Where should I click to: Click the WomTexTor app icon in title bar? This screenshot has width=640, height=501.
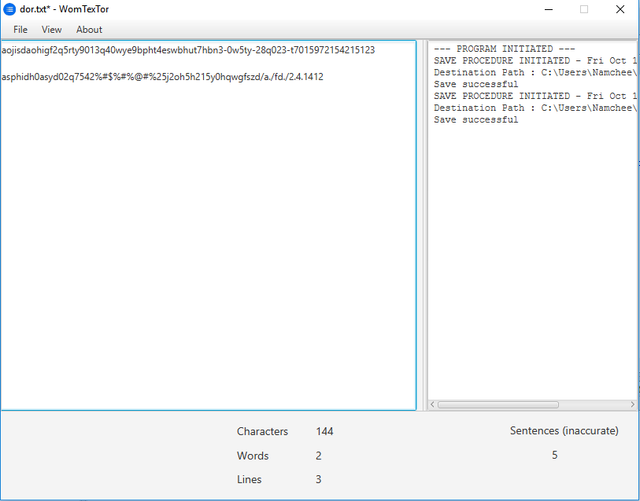pyautogui.click(x=9, y=9)
